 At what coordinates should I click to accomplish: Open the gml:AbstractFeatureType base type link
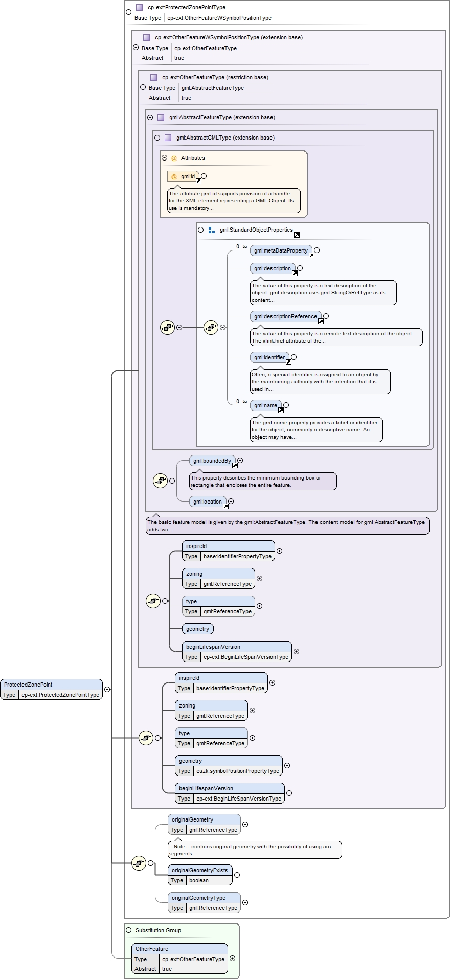pyautogui.click(x=213, y=88)
